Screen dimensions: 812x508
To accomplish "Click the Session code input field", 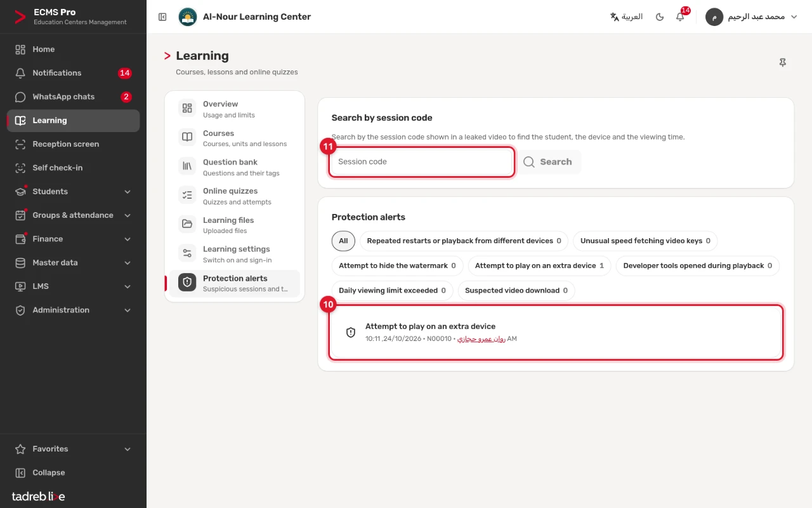I will [x=421, y=162].
